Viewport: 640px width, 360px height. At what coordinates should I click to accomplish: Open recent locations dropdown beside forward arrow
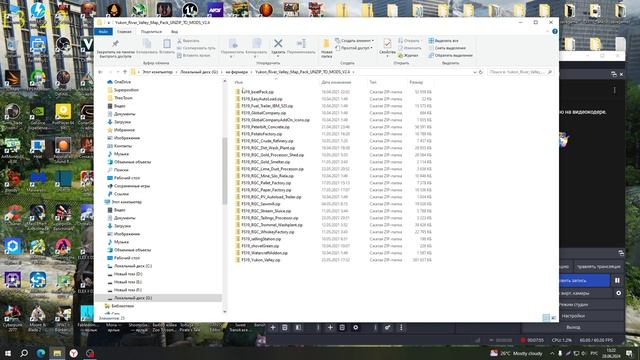pos(118,72)
